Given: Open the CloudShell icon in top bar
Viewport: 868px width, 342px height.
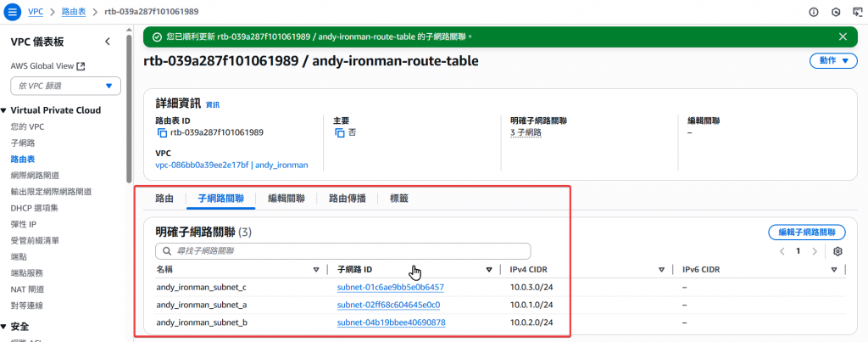Looking at the screenshot, I should pyautogui.click(x=858, y=12).
